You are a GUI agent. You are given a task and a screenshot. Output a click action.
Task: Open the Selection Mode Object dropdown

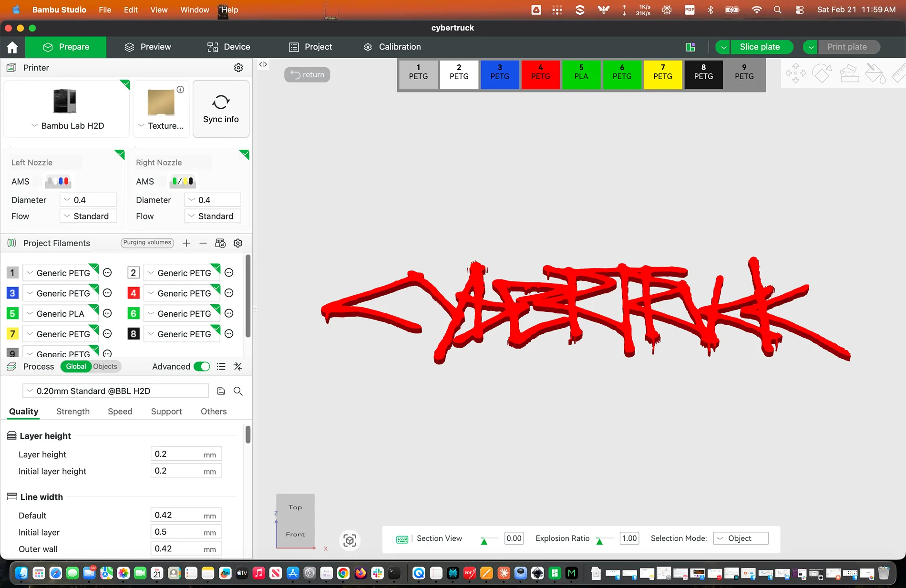pos(741,538)
